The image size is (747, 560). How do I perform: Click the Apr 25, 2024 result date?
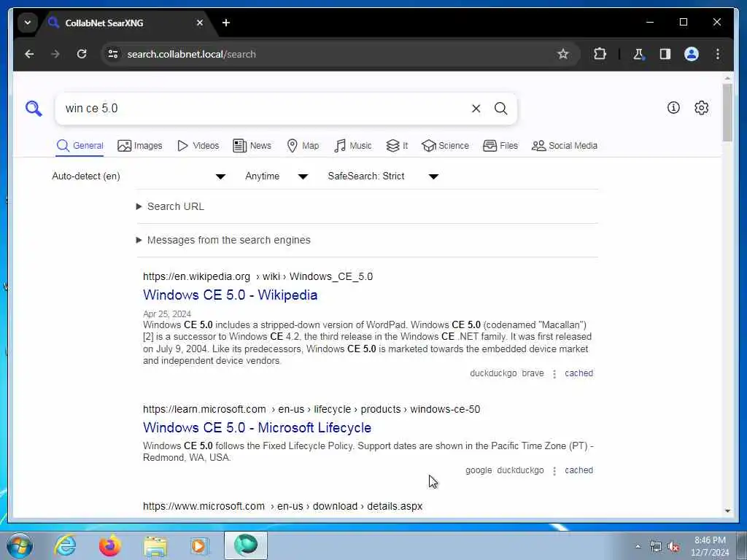click(x=167, y=314)
